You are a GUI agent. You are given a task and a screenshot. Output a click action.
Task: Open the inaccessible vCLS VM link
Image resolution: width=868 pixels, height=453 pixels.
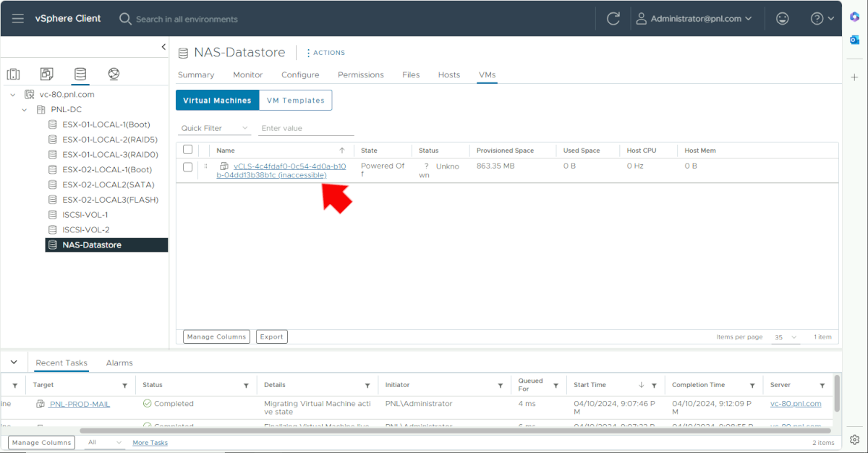281,171
